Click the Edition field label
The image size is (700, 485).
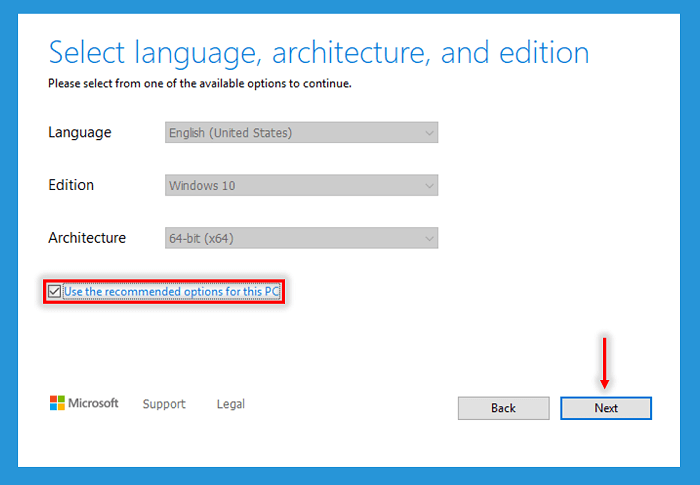71,185
